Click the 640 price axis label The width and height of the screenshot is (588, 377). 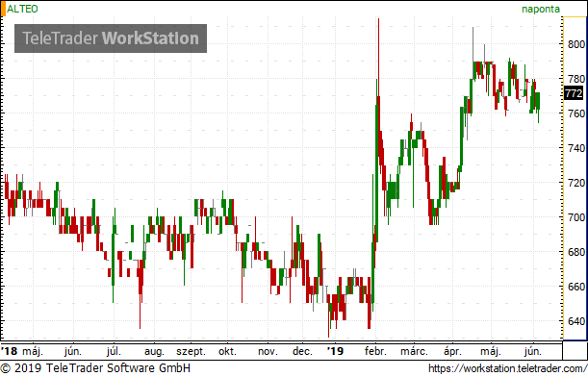tap(576, 321)
